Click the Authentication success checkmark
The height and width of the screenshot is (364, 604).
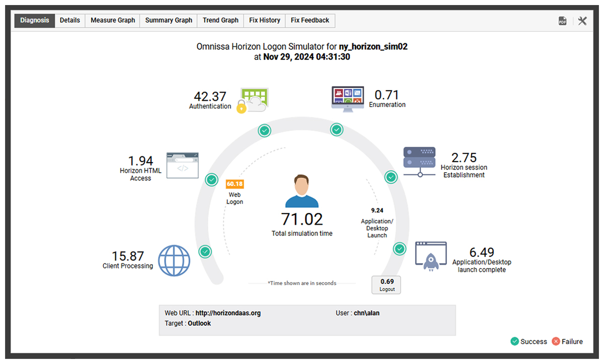click(x=265, y=131)
